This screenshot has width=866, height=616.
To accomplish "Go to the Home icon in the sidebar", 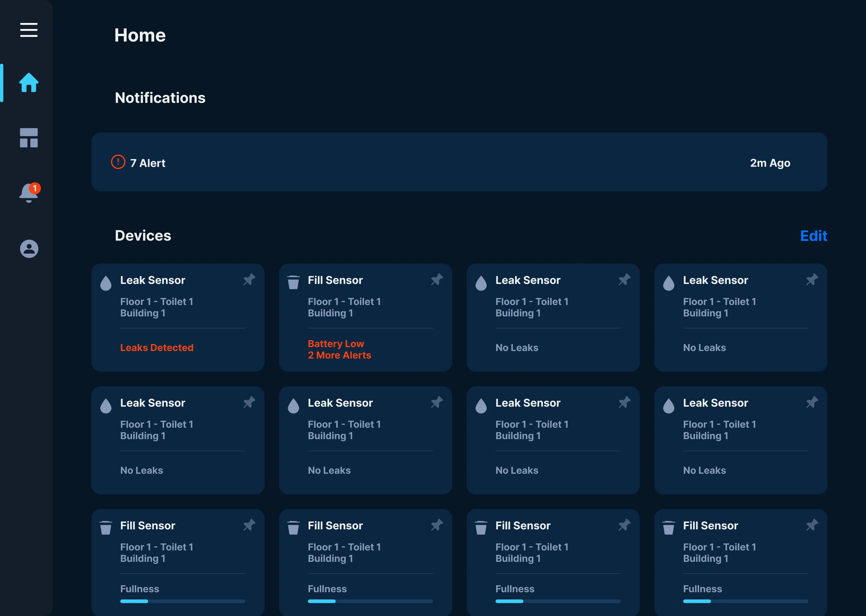I will pyautogui.click(x=29, y=82).
